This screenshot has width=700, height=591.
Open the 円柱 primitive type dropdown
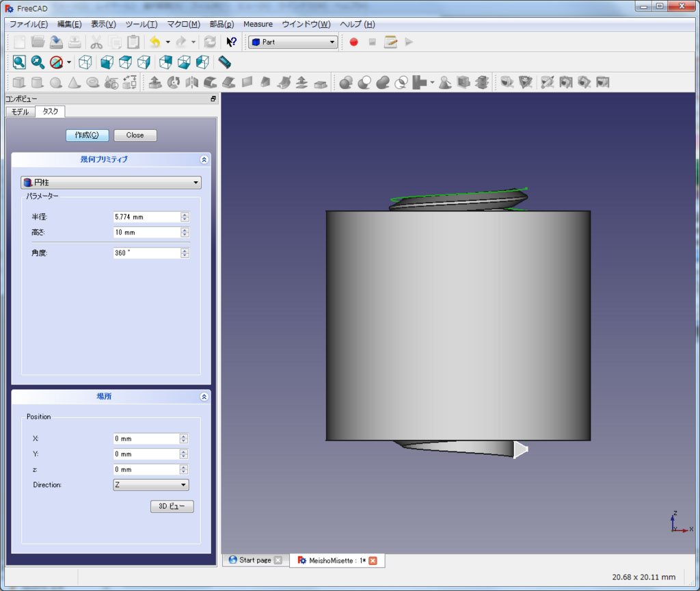(111, 182)
